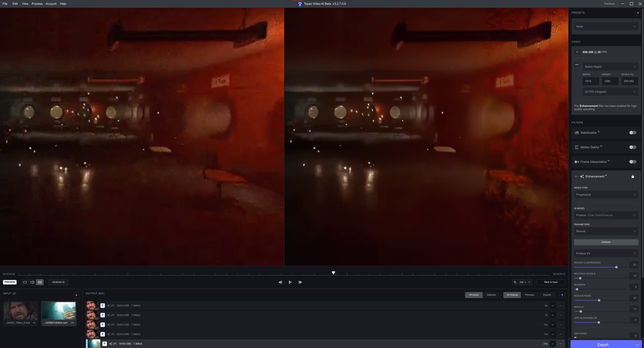Select the side-by-side view icon

[40, 282]
